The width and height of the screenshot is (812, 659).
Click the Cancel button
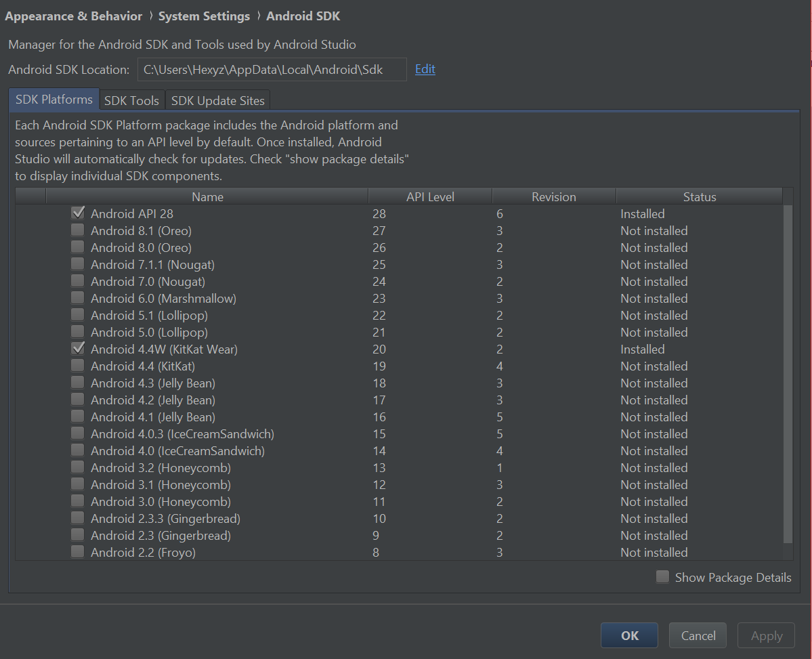[698, 635]
